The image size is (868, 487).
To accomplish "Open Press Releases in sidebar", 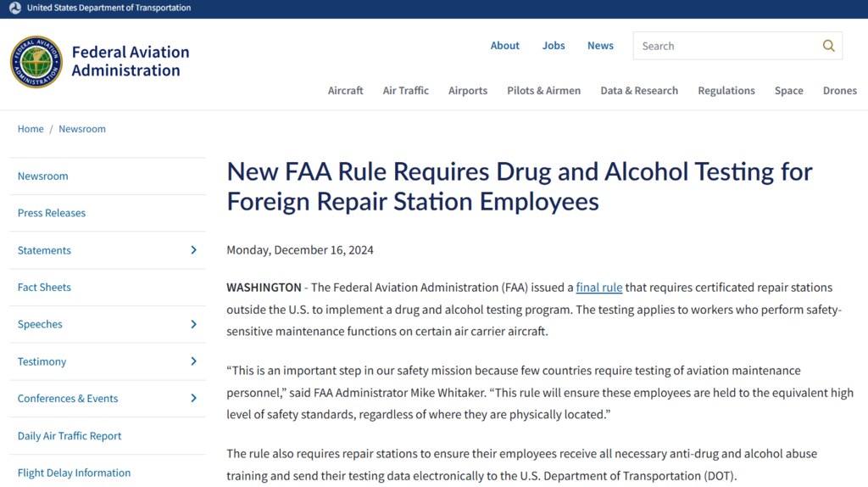I will (x=52, y=213).
